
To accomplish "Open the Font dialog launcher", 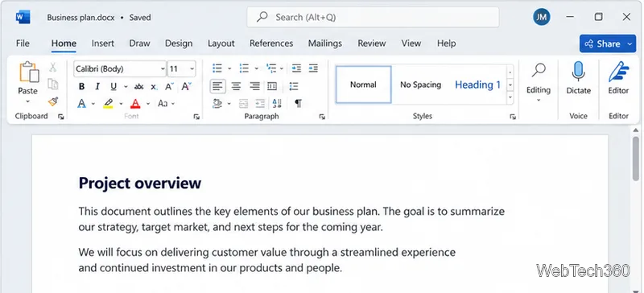I will pos(196,117).
